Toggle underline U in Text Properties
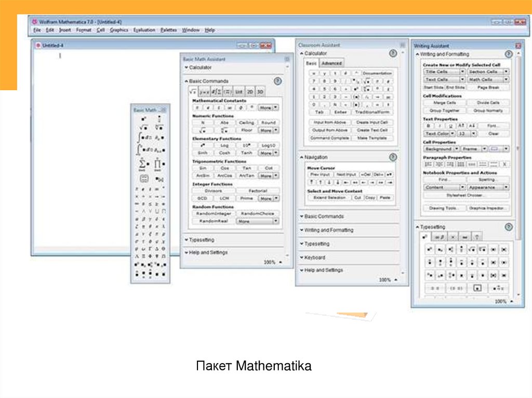The height and width of the screenshot is (398, 532). point(450,126)
